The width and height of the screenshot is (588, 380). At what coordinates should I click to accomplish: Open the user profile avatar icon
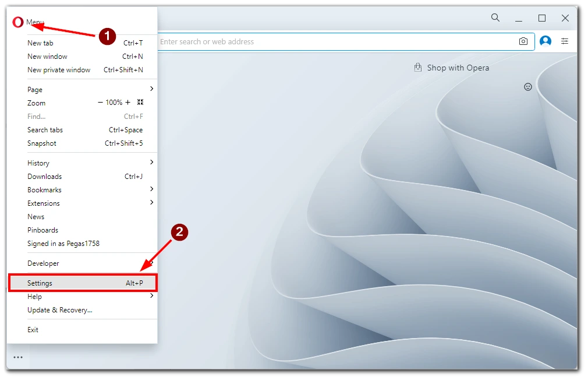[546, 41]
